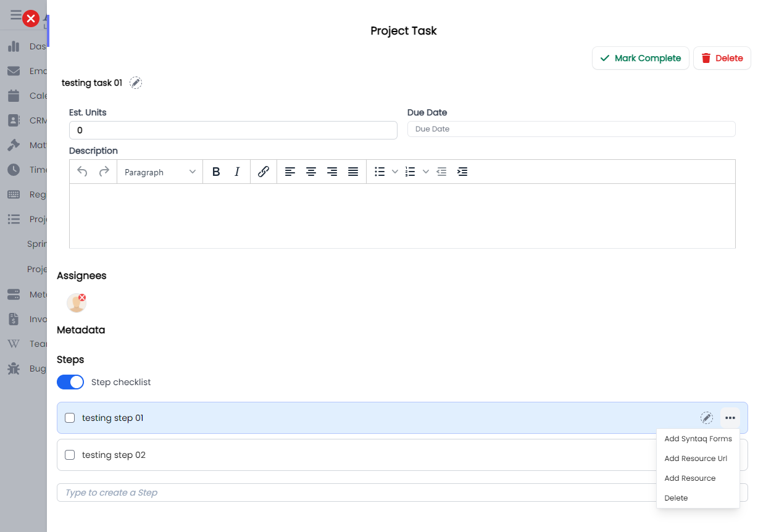Select Add Resource Url menu option
The height and width of the screenshot is (532, 758).
(696, 459)
